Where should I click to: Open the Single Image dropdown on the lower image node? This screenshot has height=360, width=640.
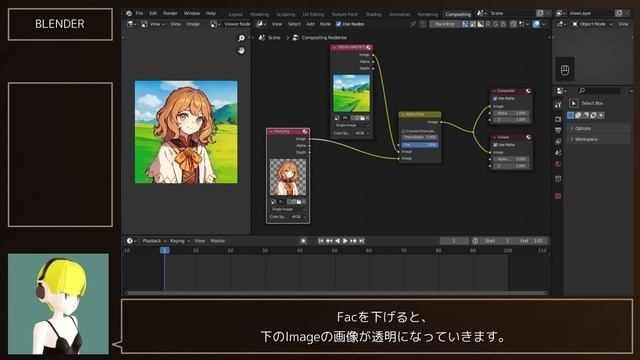[x=288, y=209]
